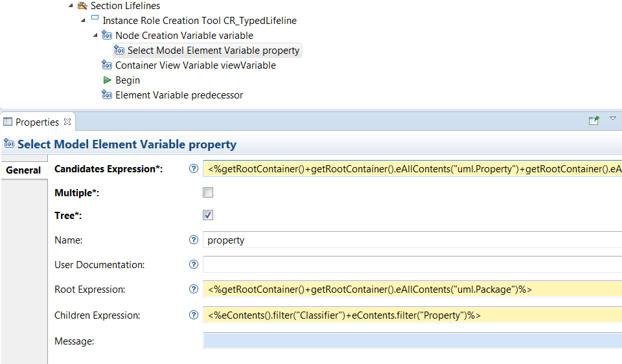This screenshot has height=364, width=622.
Task: Click the Node Creation Variable icon
Action: tap(108, 36)
